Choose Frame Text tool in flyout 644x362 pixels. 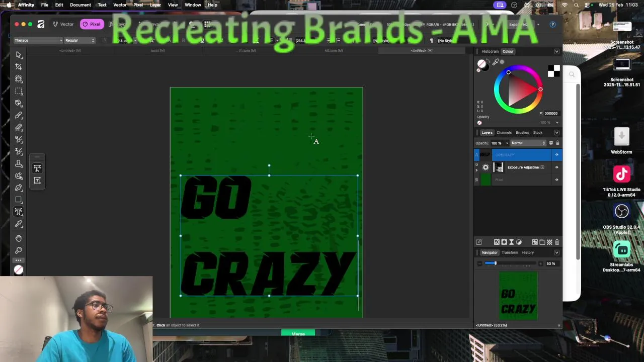tap(37, 180)
